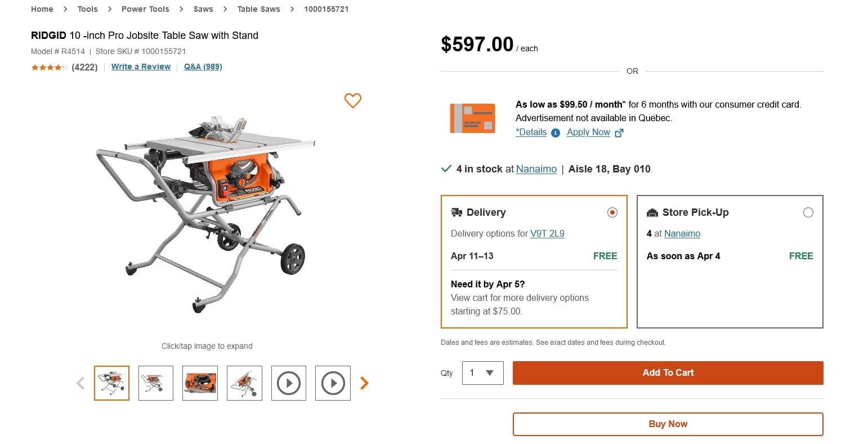This screenshot has width=868, height=444.
Task: Open Power Tools breadcrumb category
Action: 145,9
